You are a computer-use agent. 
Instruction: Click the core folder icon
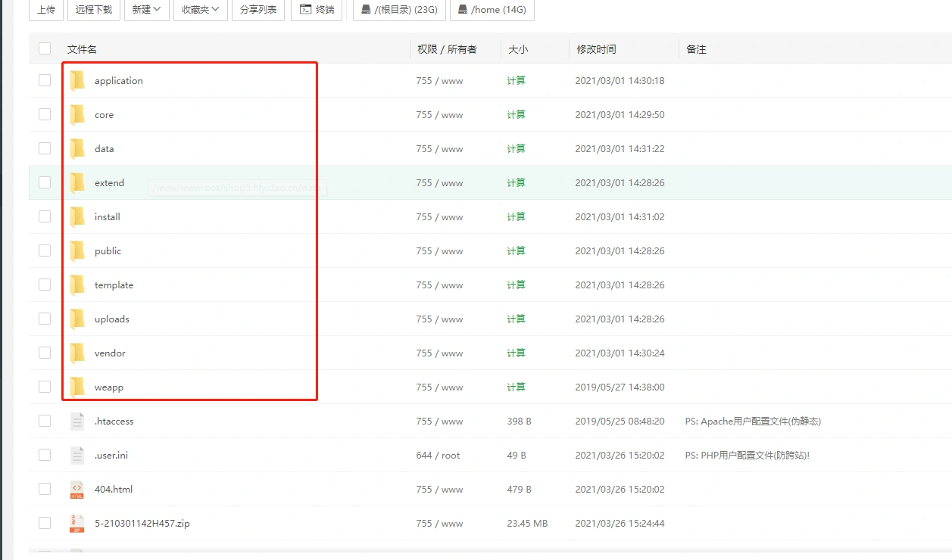77,114
